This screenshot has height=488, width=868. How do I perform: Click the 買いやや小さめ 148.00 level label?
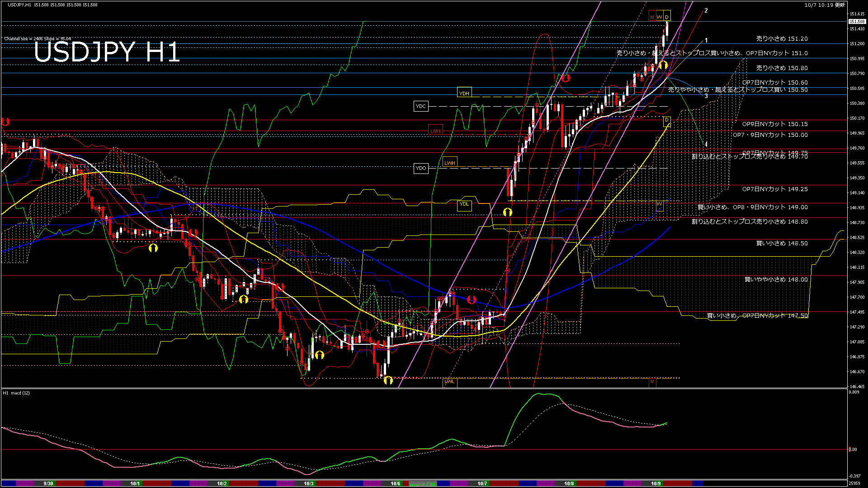776,280
